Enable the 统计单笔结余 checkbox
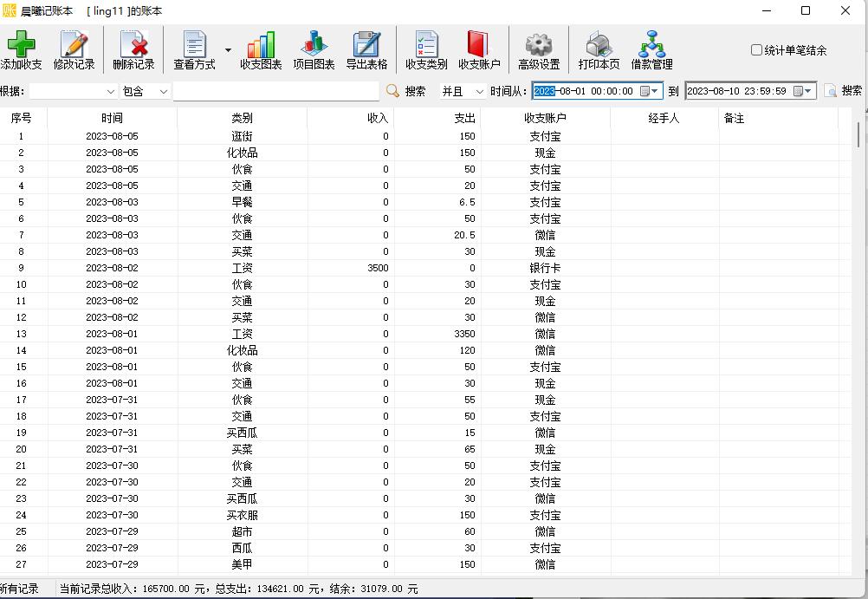Screen dimensions: 868x599 click(756, 50)
